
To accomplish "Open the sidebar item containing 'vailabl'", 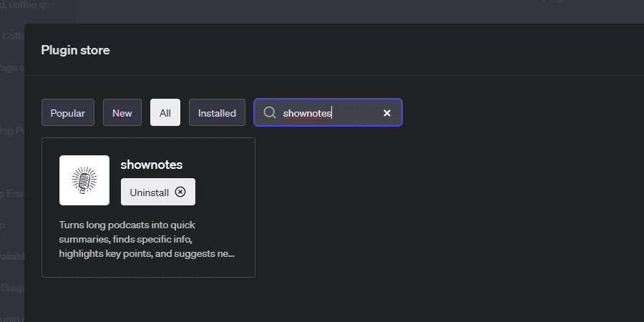I will (12, 257).
